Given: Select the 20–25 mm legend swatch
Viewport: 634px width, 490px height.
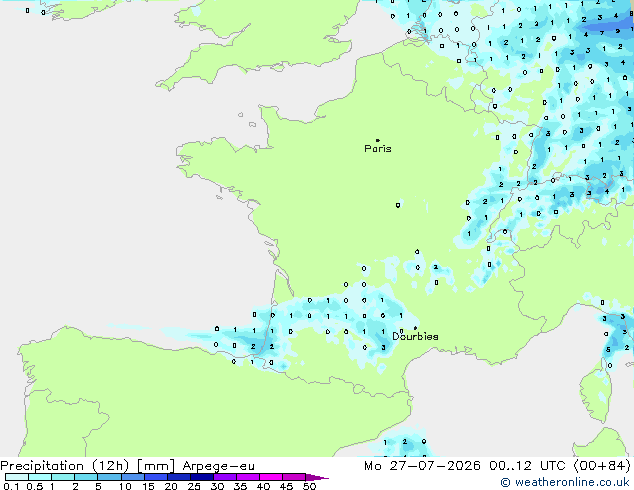Looking at the screenshot, I should (x=179, y=477).
